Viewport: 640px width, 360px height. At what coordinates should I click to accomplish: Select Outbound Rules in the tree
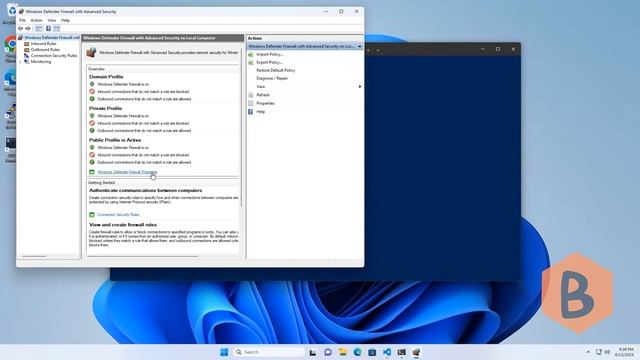click(x=45, y=49)
